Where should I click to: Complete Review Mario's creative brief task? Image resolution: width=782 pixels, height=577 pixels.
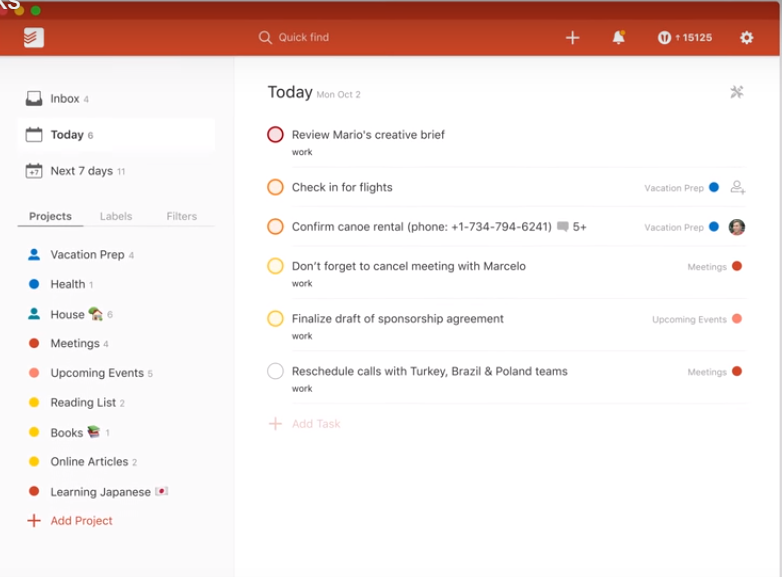tap(275, 135)
